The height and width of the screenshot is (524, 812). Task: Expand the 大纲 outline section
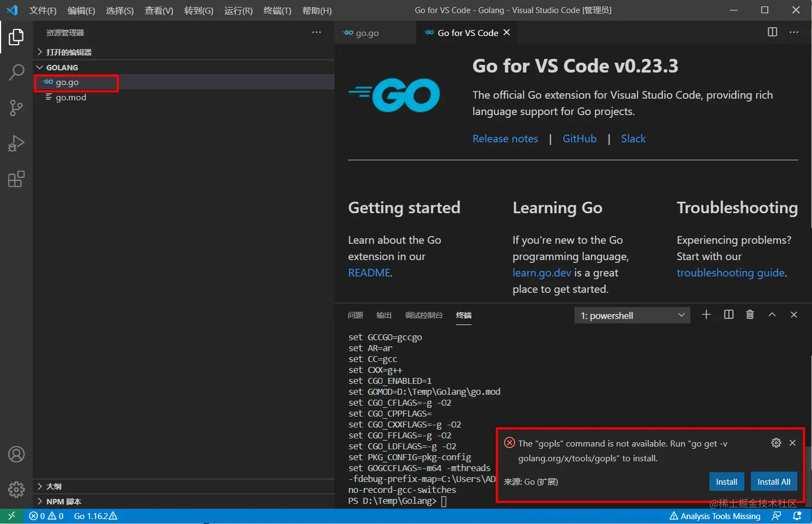click(x=183, y=486)
